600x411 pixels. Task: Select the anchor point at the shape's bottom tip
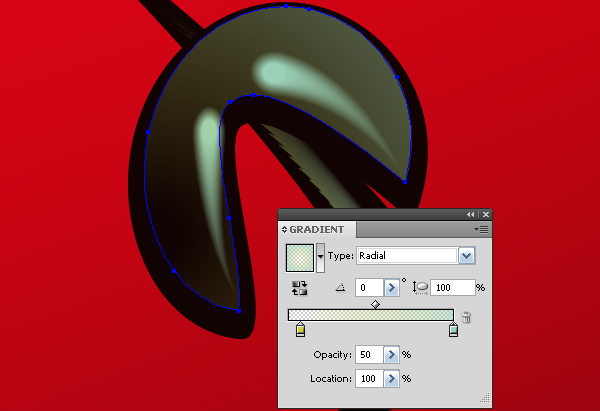(239, 311)
